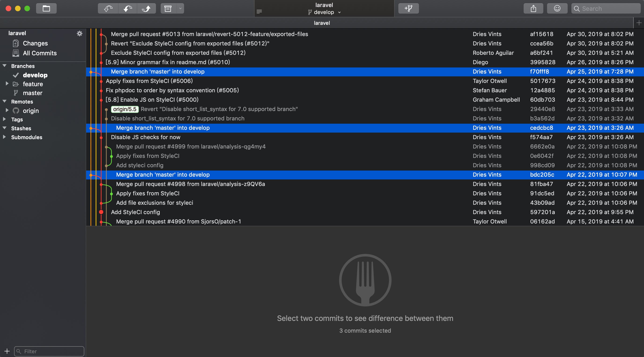This screenshot has height=357, width=644.
Task: Expand the Submodules section
Action: coord(4,137)
